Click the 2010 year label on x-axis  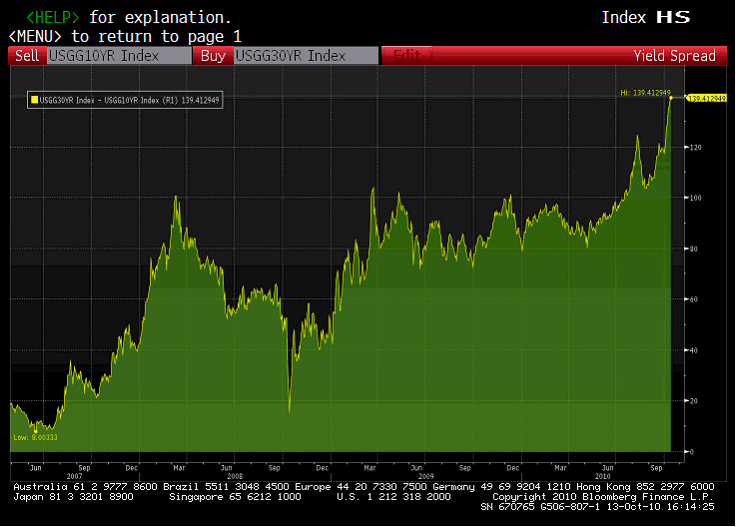tap(604, 476)
